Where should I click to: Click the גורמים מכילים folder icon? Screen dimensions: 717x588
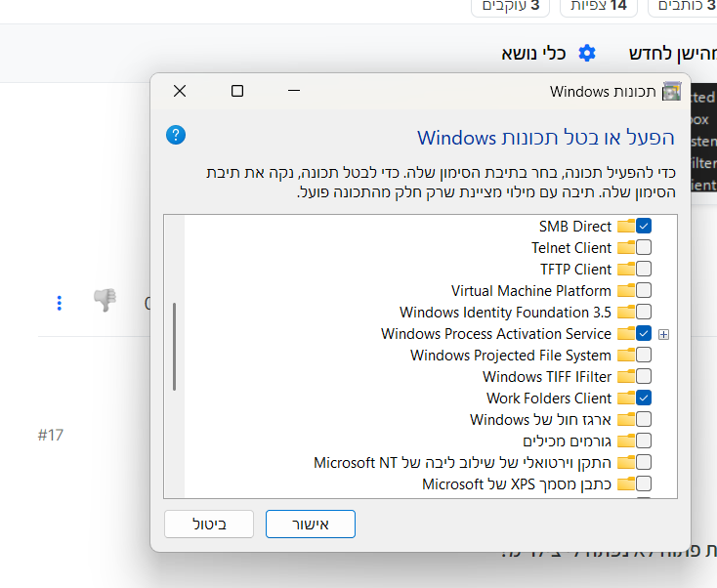626,441
